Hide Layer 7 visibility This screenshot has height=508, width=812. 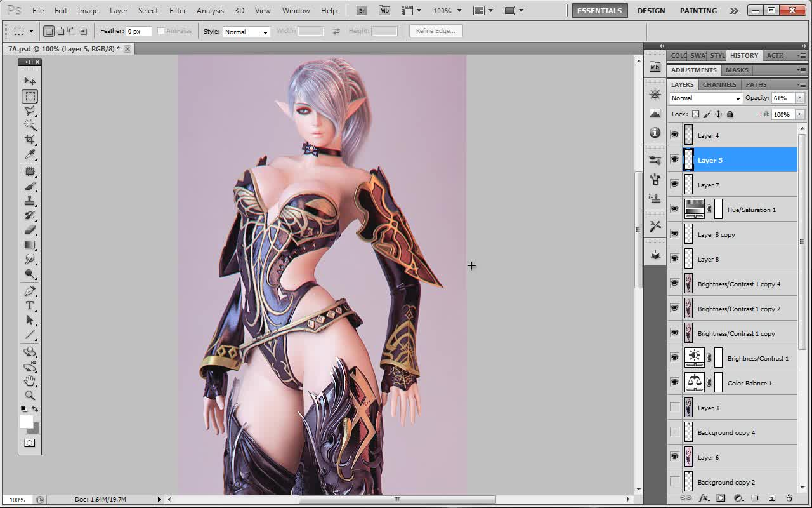click(x=674, y=184)
